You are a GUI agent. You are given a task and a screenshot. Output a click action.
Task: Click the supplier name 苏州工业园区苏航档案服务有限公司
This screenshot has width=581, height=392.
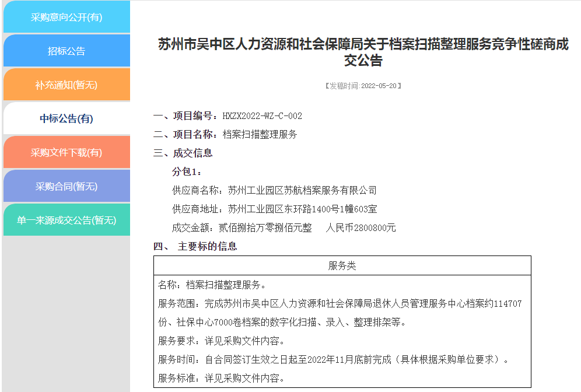tap(302, 191)
